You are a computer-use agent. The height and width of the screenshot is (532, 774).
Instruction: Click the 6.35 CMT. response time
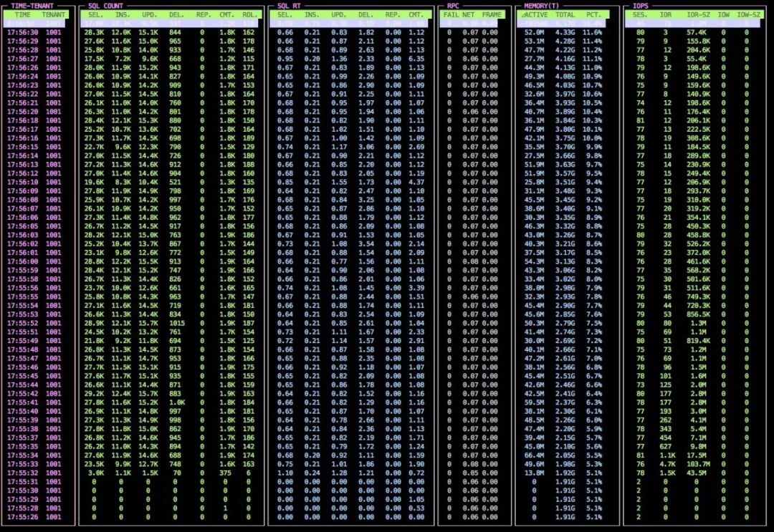tap(416, 59)
